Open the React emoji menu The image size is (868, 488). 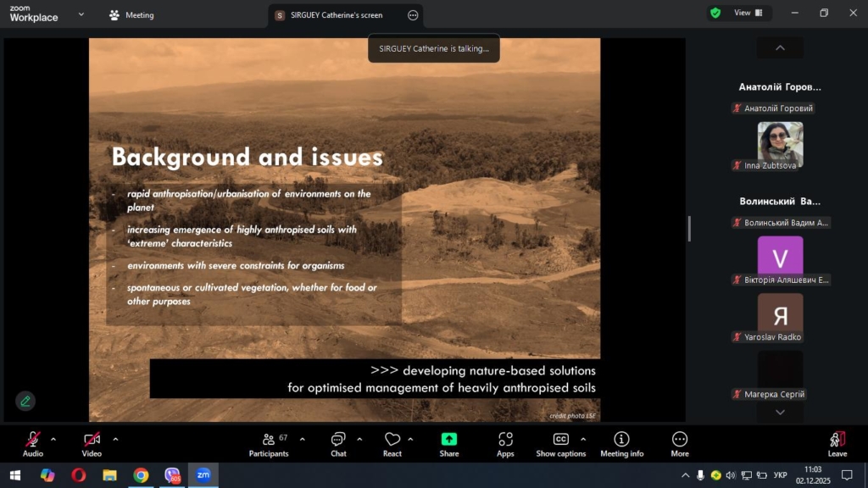pos(392,443)
